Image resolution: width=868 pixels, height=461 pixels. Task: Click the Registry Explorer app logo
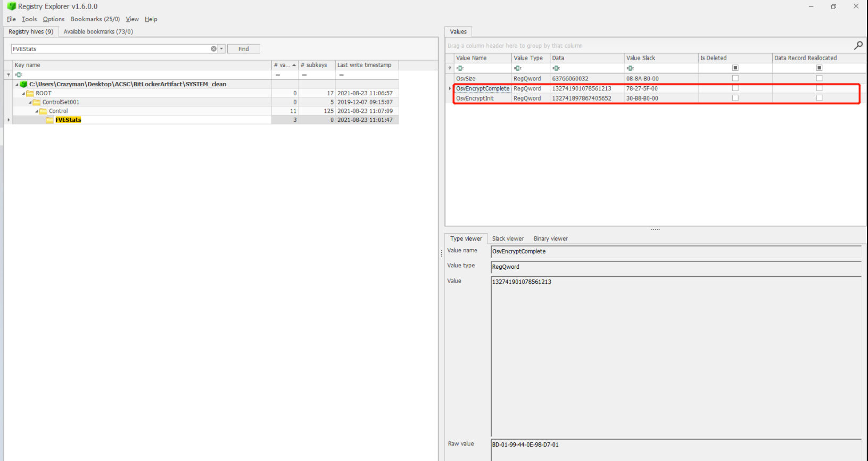pyautogui.click(x=11, y=6)
